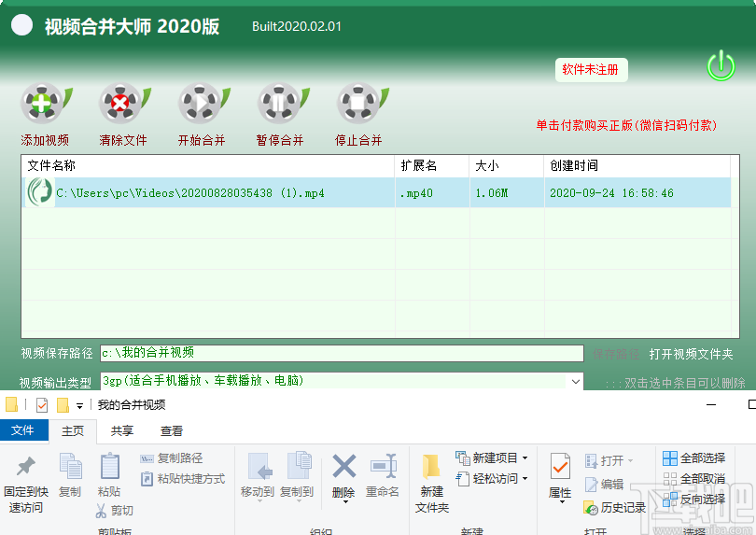Click 历史记录 history icon
This screenshot has width=756, height=535.
614,508
